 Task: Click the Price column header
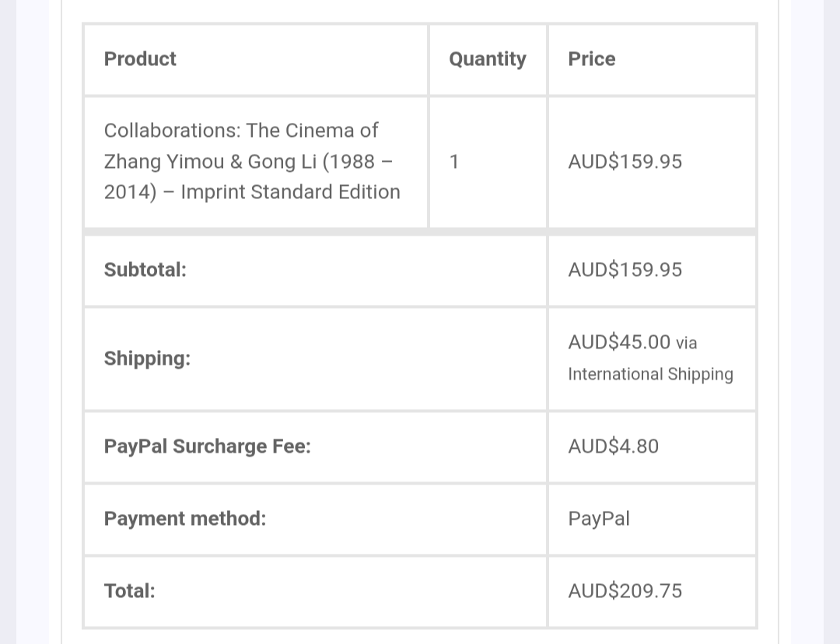[x=592, y=59]
